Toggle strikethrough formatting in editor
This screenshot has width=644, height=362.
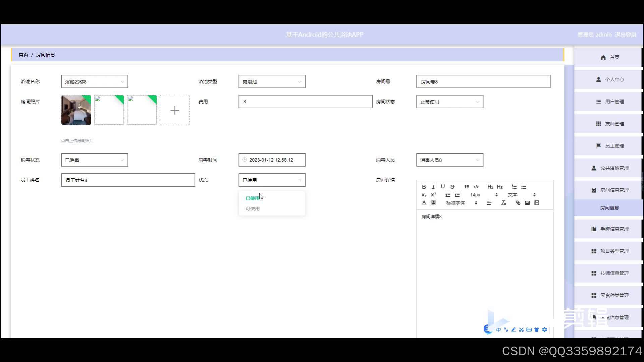(452, 187)
